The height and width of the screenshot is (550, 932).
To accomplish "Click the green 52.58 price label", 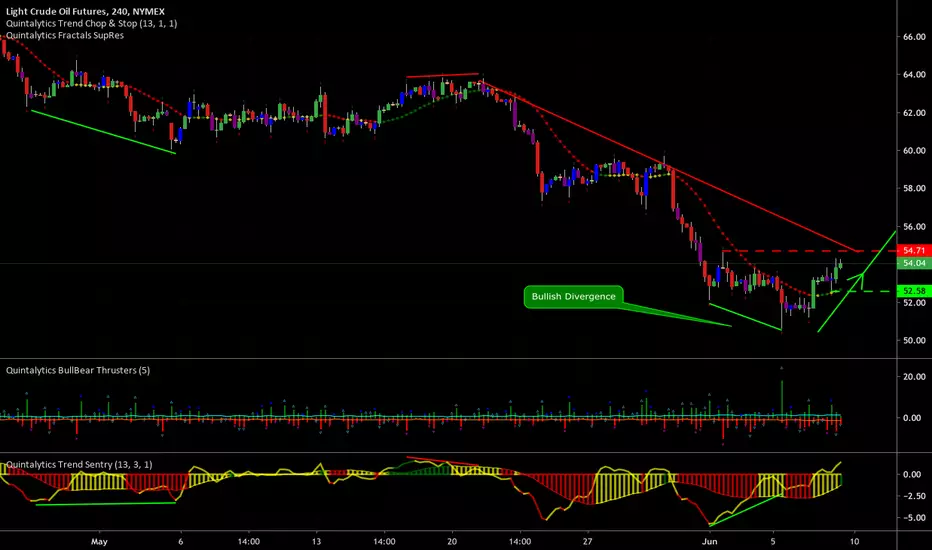I will 914,291.
